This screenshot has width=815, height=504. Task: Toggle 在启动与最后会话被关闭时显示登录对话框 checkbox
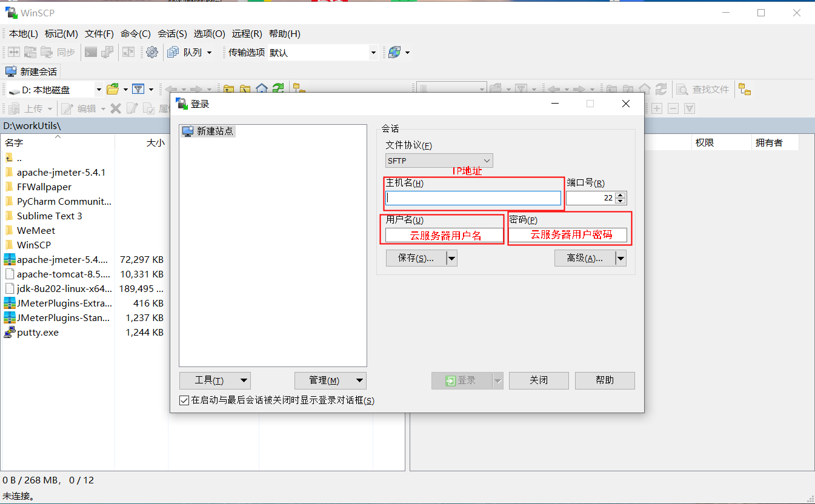tap(184, 400)
